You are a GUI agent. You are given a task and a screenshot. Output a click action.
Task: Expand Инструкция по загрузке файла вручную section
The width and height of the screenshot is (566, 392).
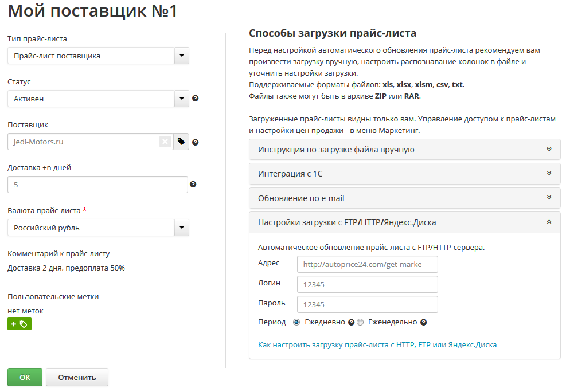(404, 150)
